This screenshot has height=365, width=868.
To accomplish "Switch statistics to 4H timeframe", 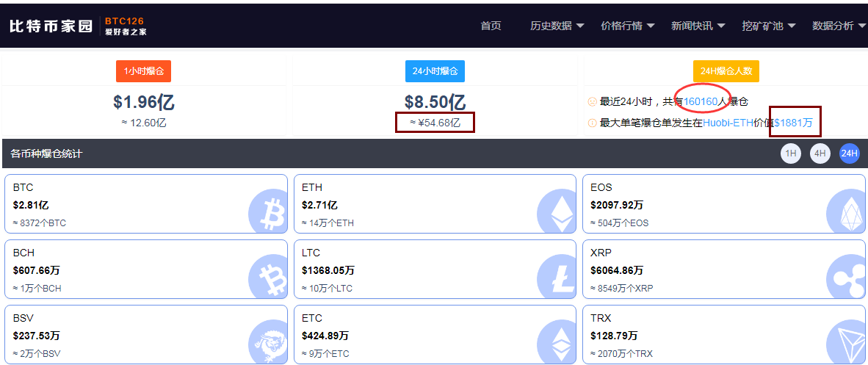I will tap(820, 153).
